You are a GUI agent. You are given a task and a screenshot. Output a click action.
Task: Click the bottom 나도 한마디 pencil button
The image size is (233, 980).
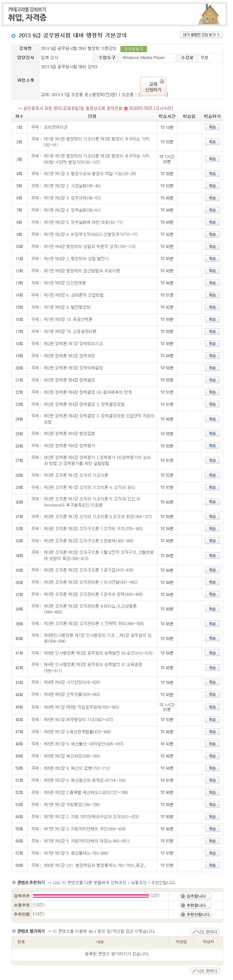(x=205, y=970)
